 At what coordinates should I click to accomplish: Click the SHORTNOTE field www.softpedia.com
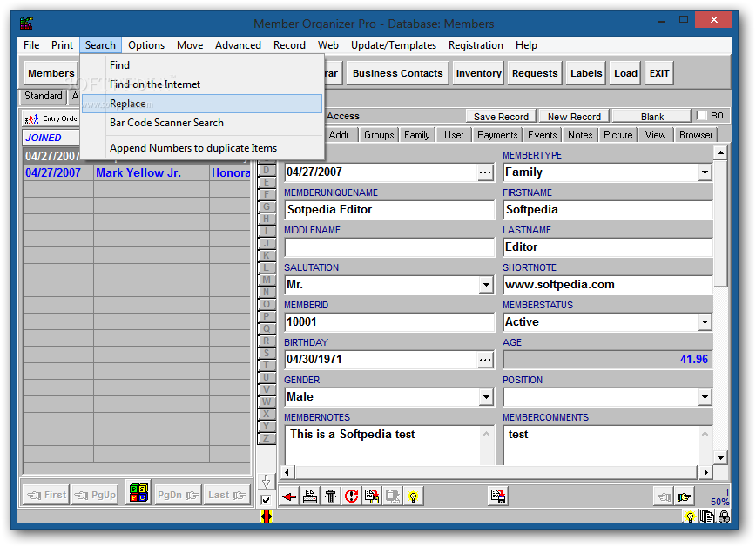pos(608,285)
